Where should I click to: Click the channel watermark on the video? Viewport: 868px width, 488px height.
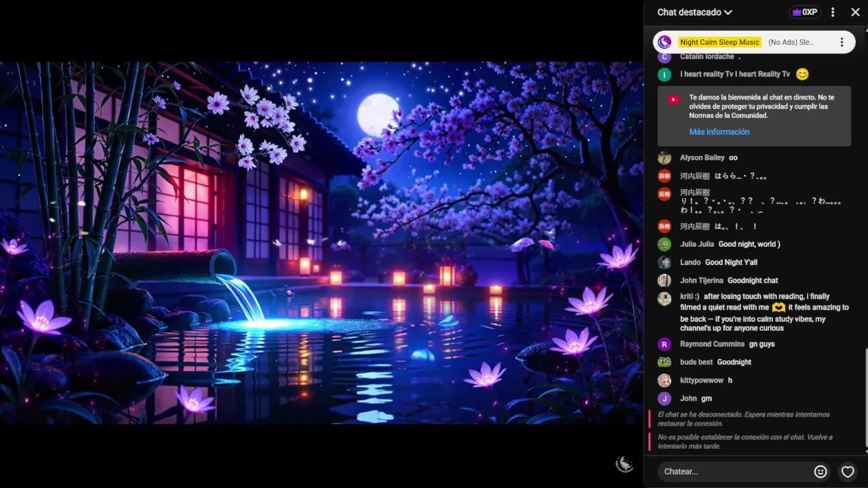pyautogui.click(x=624, y=464)
